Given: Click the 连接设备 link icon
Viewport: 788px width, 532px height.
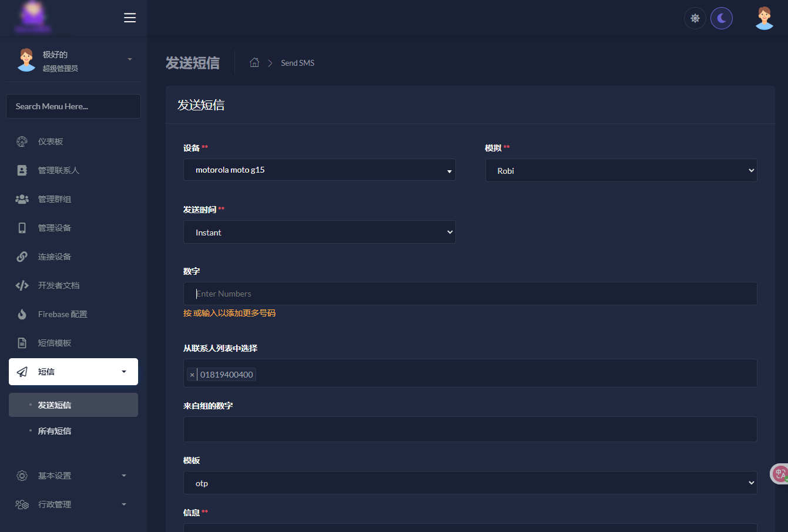Looking at the screenshot, I should click(22, 257).
